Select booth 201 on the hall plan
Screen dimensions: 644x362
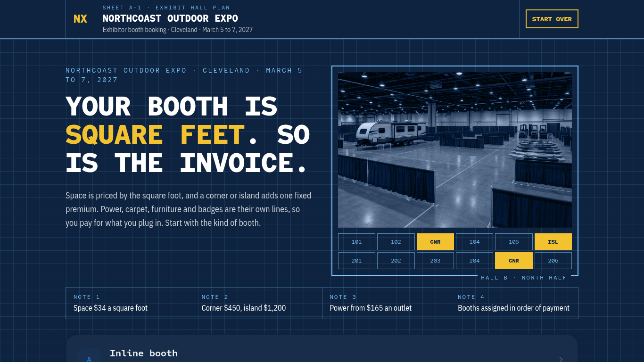[x=356, y=261]
